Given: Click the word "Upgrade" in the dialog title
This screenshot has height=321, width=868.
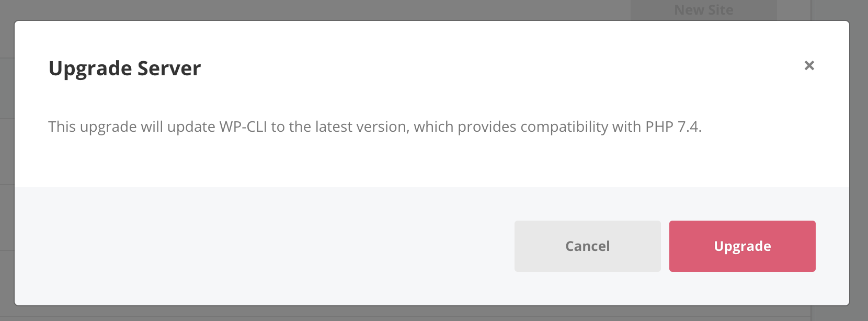Looking at the screenshot, I should point(90,69).
